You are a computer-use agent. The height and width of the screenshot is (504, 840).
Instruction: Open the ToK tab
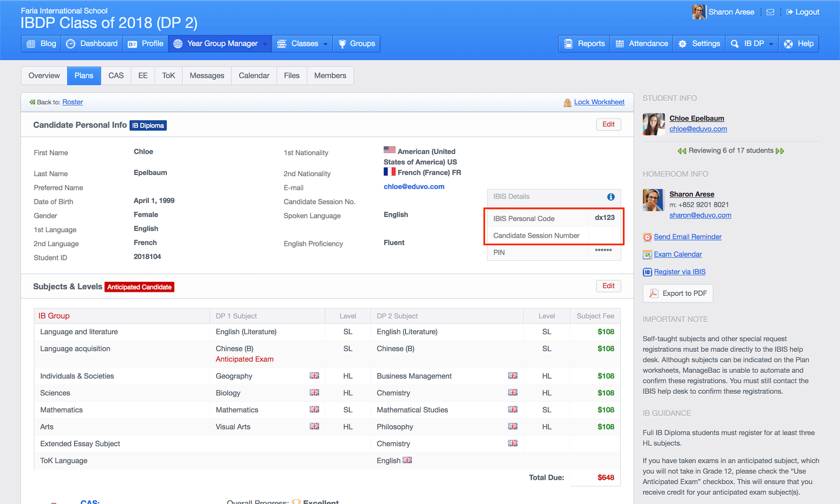point(168,76)
